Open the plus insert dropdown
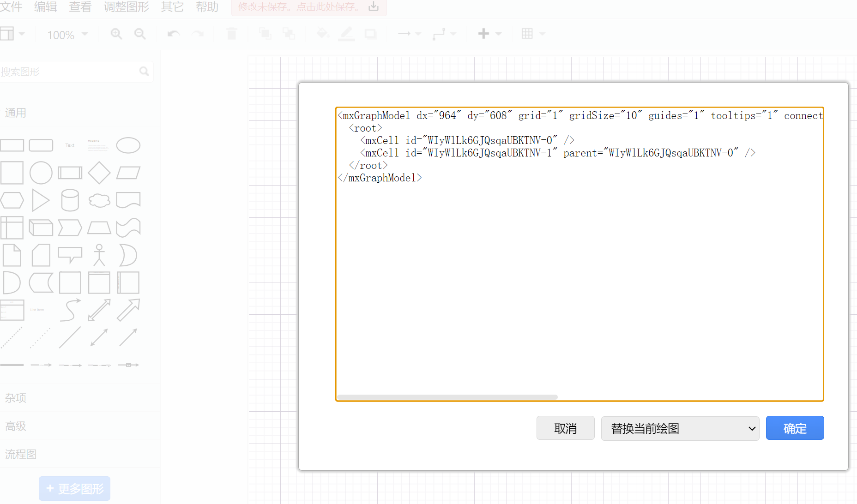 pos(489,34)
